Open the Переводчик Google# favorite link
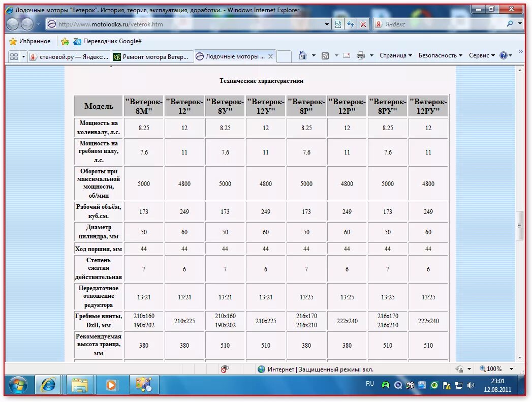 click(x=108, y=41)
